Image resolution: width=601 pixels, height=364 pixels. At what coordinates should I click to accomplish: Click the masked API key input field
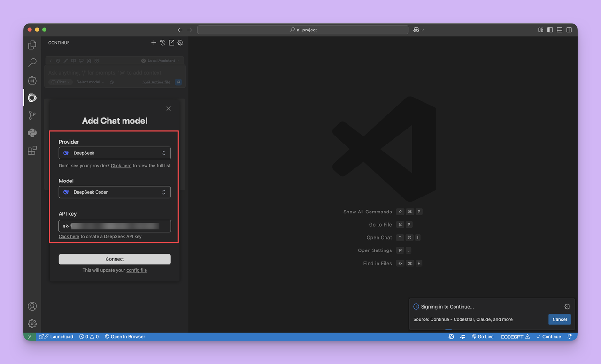115,226
